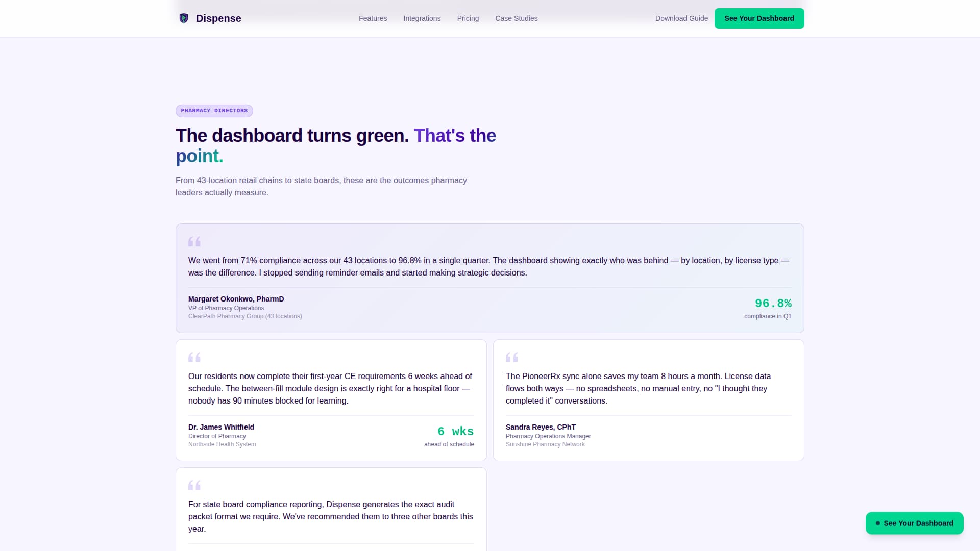Image resolution: width=980 pixels, height=551 pixels.
Task: Click the Download Guide link
Action: point(681,18)
